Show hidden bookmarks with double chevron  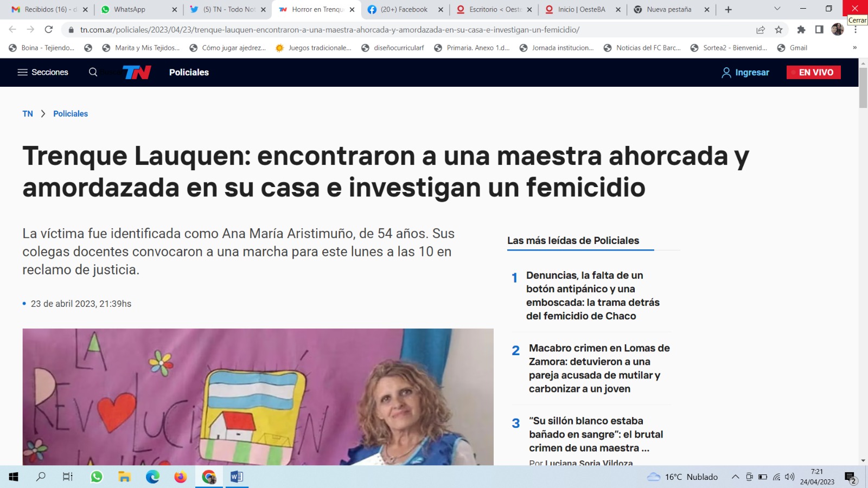854,48
